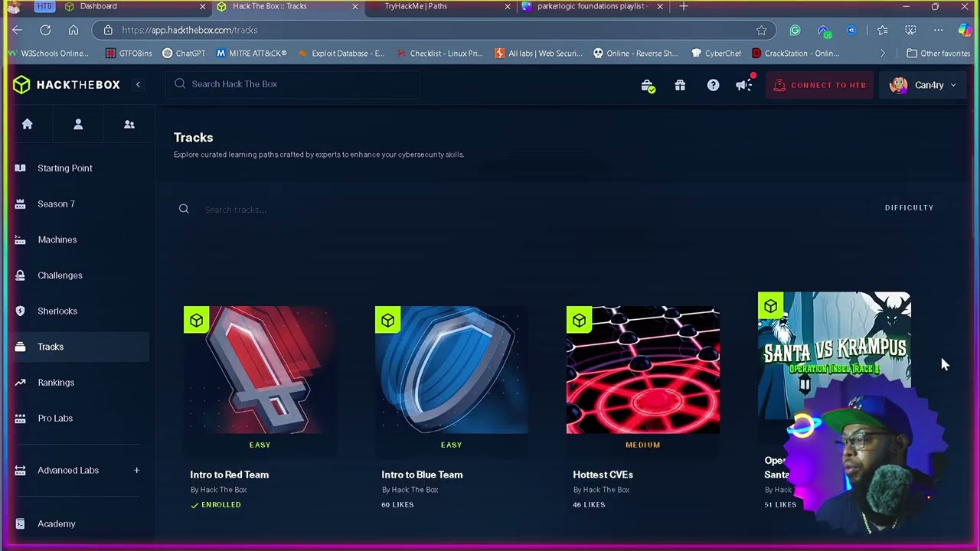Click the Pro Labs icon
The image size is (980, 551).
tap(21, 419)
